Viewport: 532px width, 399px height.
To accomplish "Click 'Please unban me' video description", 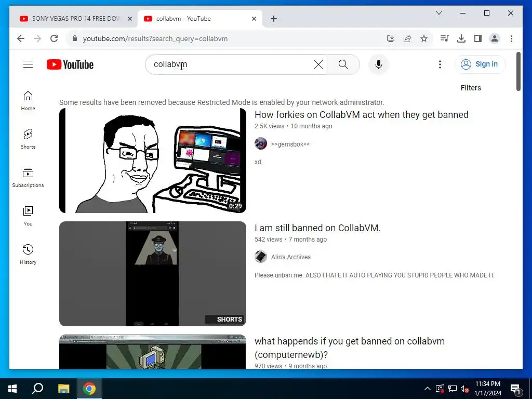I will (x=375, y=275).
